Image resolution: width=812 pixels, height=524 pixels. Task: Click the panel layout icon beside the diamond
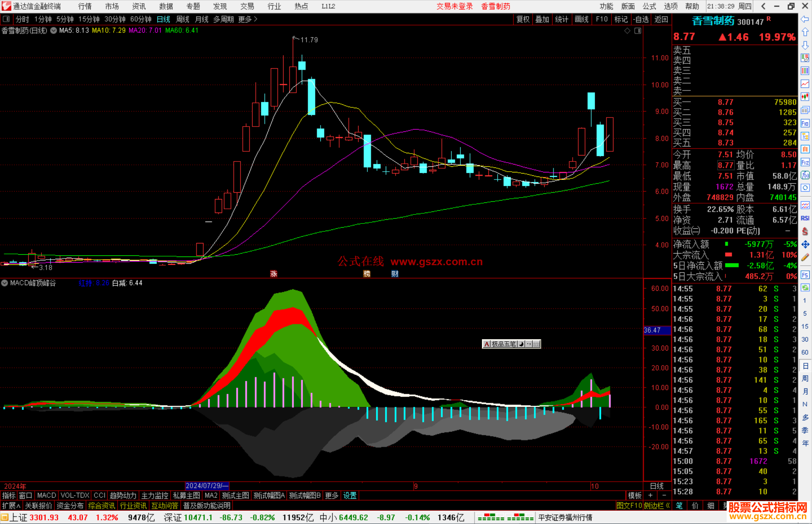pyautogui.click(x=638, y=31)
